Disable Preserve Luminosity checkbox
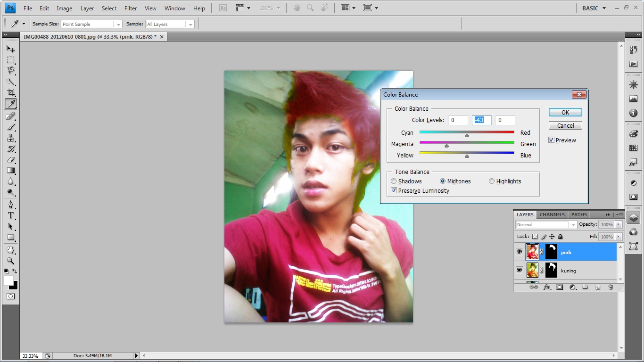The width and height of the screenshot is (644, 362). 394,190
